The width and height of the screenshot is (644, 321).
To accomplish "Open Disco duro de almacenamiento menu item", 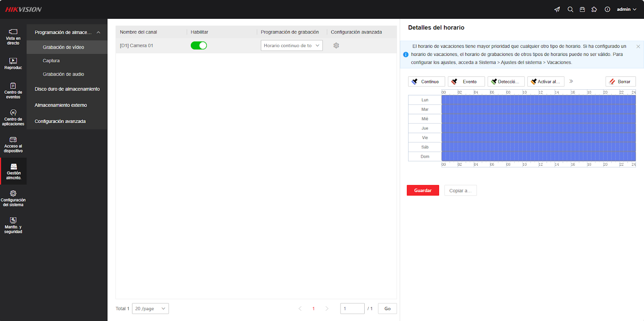I will 67,89.
